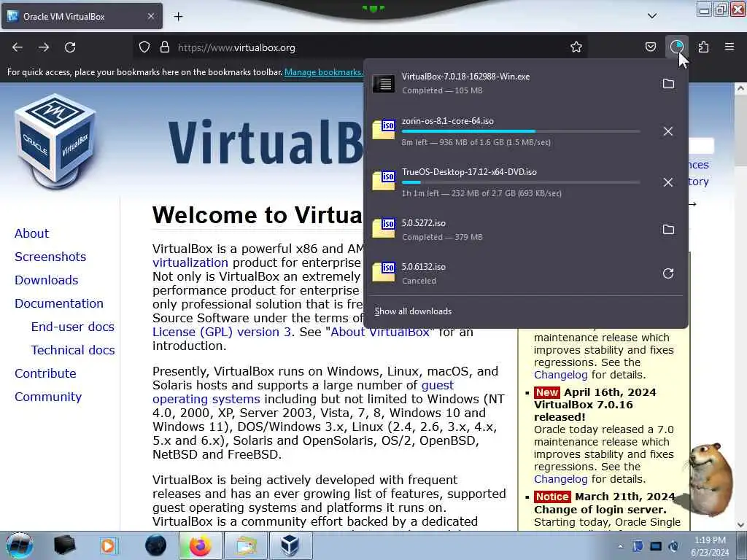The width and height of the screenshot is (747, 560).
Task: Close the Oracle VM VirtualBox tab
Action: [150, 16]
